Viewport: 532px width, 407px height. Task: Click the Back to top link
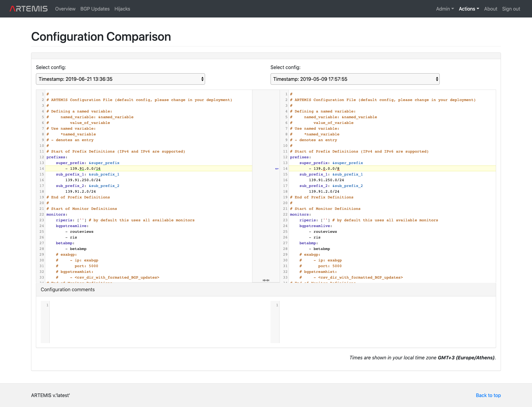point(488,395)
